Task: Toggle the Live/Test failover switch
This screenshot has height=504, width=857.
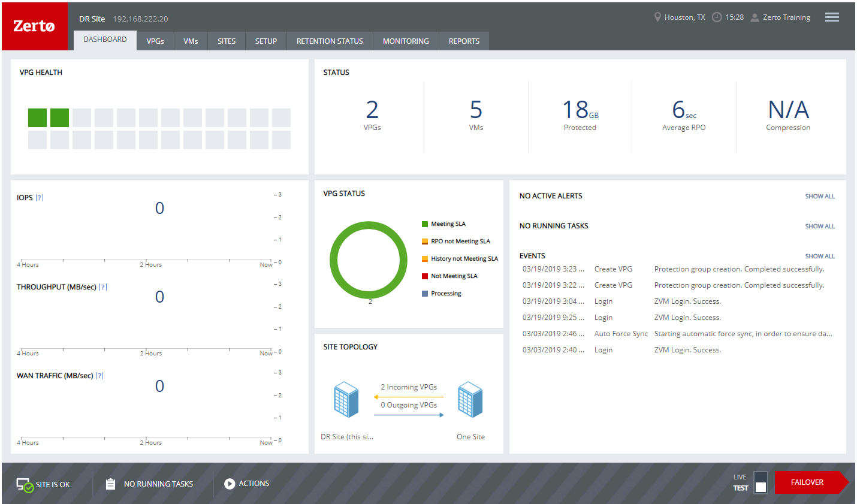Action: pyautogui.click(x=761, y=482)
